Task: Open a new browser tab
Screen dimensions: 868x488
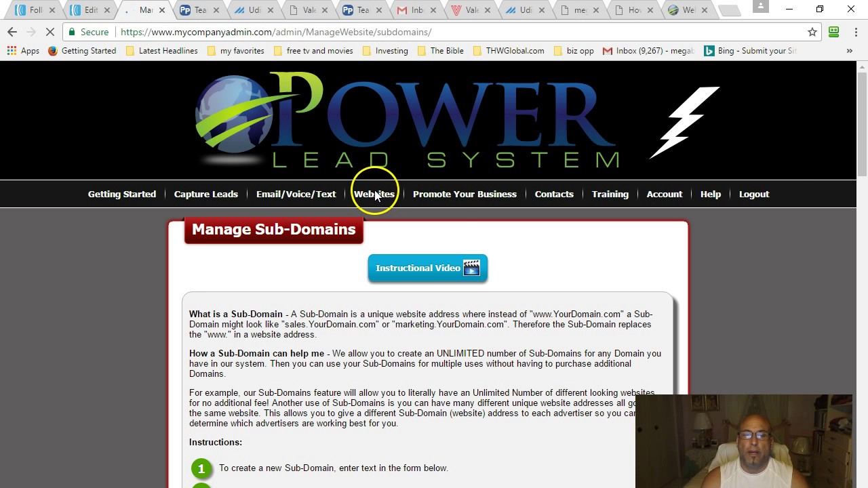Action: pos(730,10)
